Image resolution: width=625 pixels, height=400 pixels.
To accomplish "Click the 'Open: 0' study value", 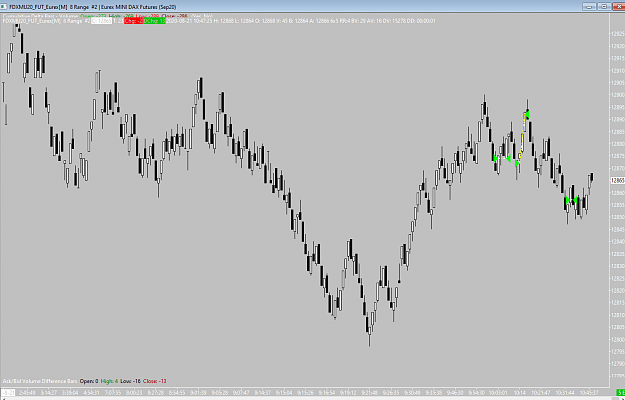I will pos(88,381).
